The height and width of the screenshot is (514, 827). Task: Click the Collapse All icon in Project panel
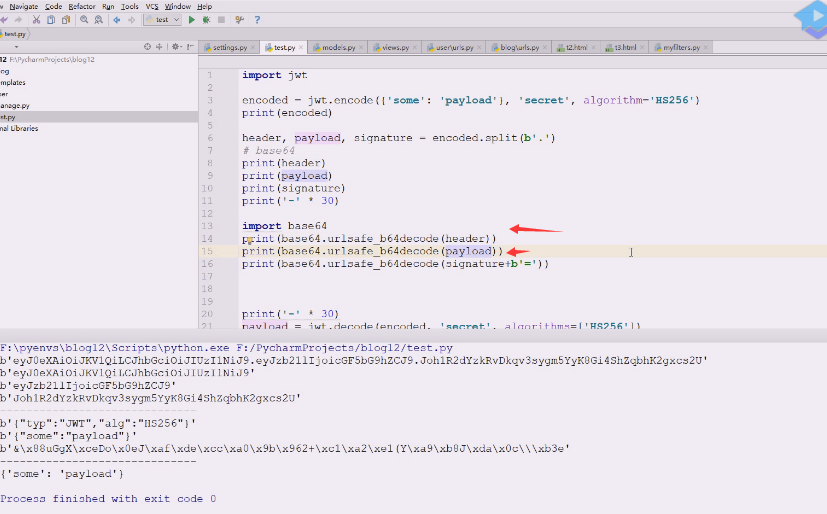(x=159, y=47)
